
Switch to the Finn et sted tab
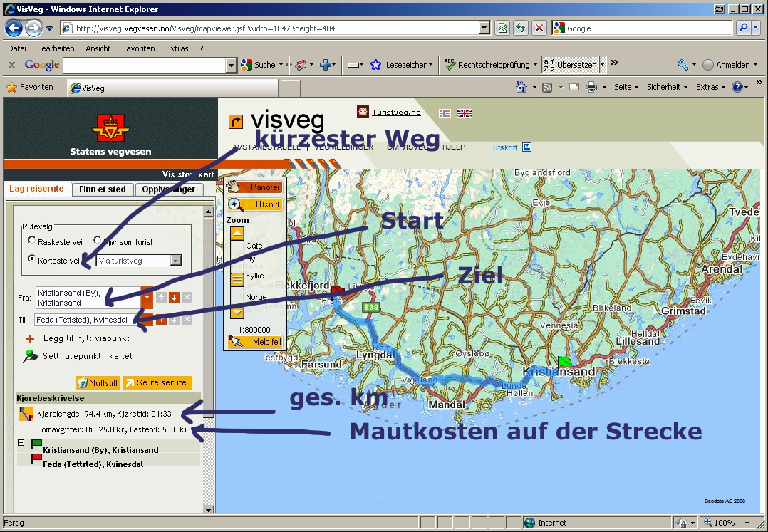(103, 189)
